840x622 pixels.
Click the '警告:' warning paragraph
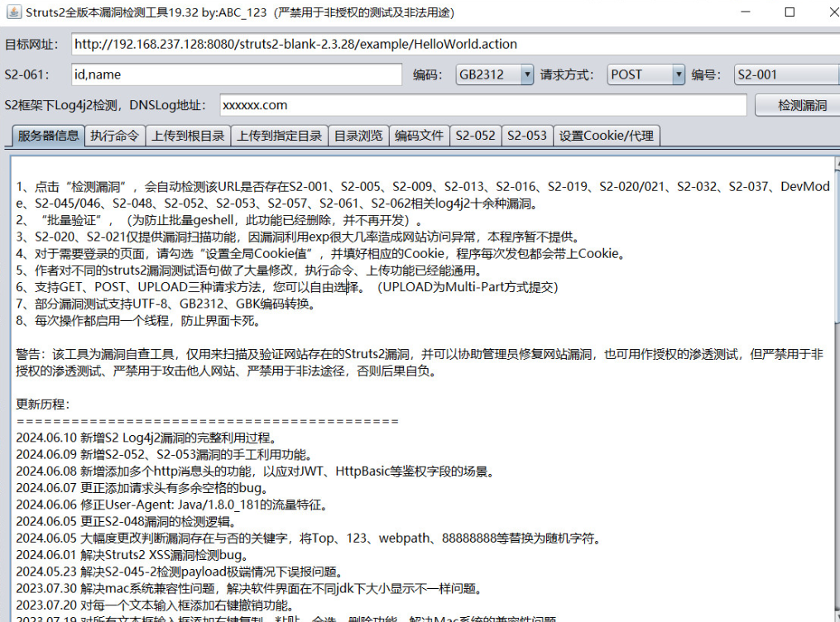coord(420,362)
